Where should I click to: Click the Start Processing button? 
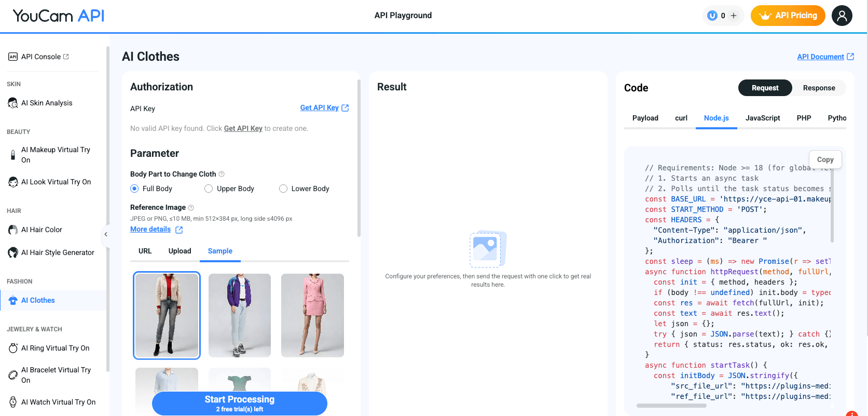239,404
